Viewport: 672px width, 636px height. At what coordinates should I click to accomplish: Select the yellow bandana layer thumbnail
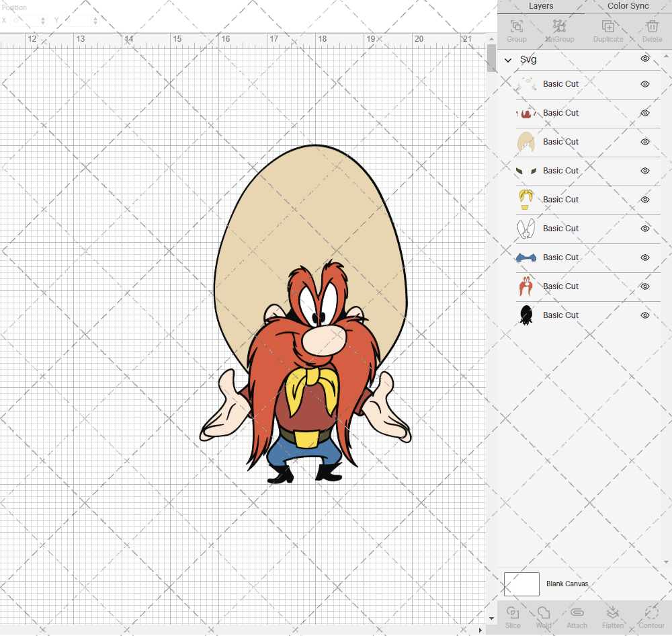coord(526,200)
